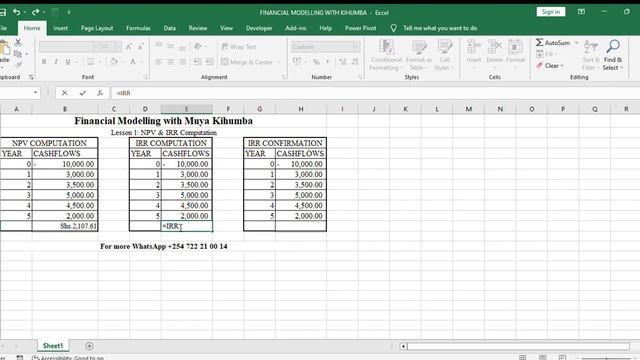Open Font group dialog launcher
Image resolution: width=640 pixels, height=360 pixels.
145,77
